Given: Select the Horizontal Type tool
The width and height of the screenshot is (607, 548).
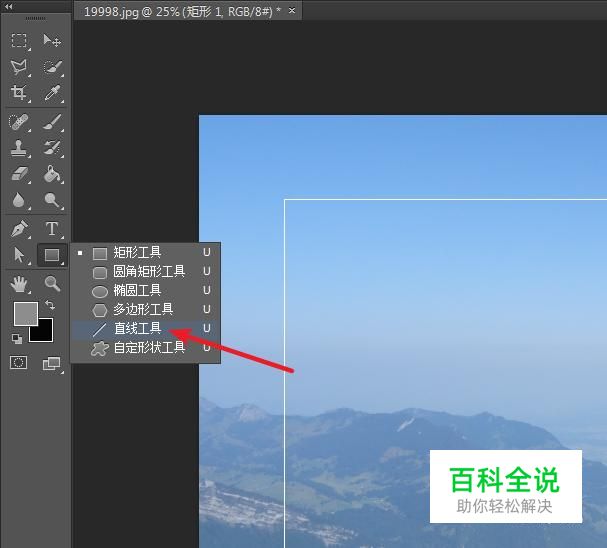Looking at the screenshot, I should click(51, 229).
